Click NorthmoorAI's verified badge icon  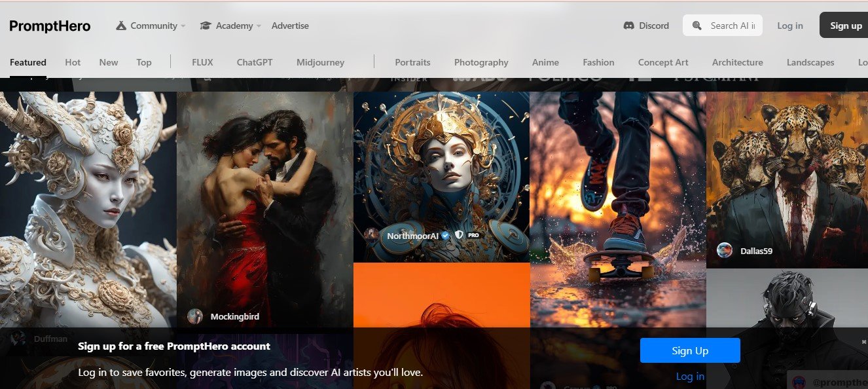tap(445, 236)
